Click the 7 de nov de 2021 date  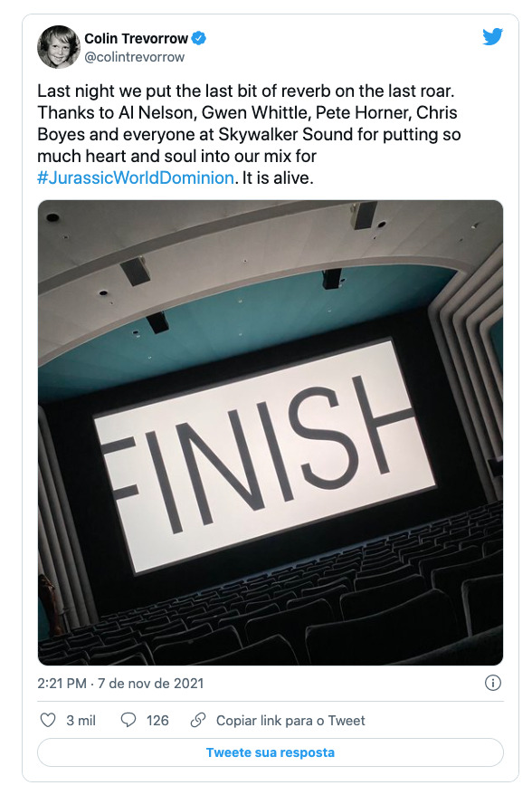tap(150, 684)
